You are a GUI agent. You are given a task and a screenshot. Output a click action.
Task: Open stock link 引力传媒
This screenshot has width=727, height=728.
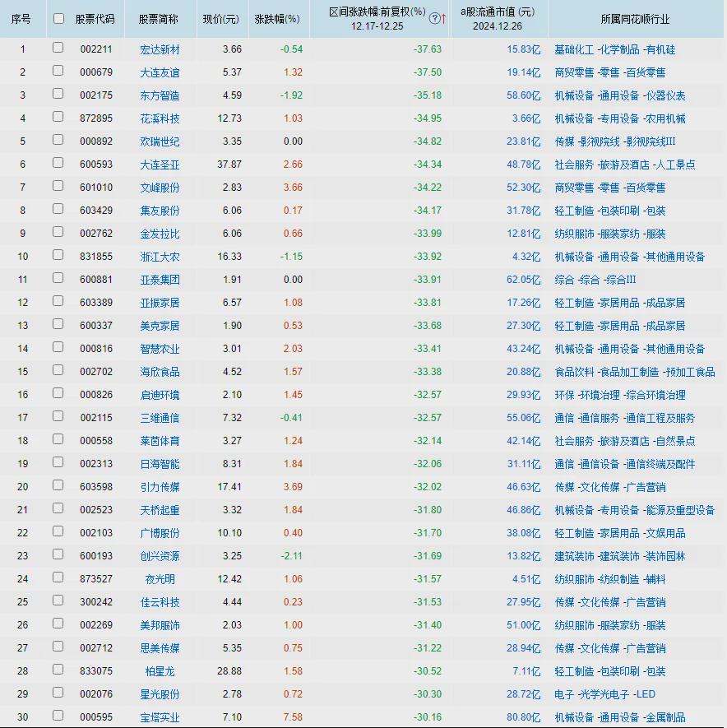[160, 487]
